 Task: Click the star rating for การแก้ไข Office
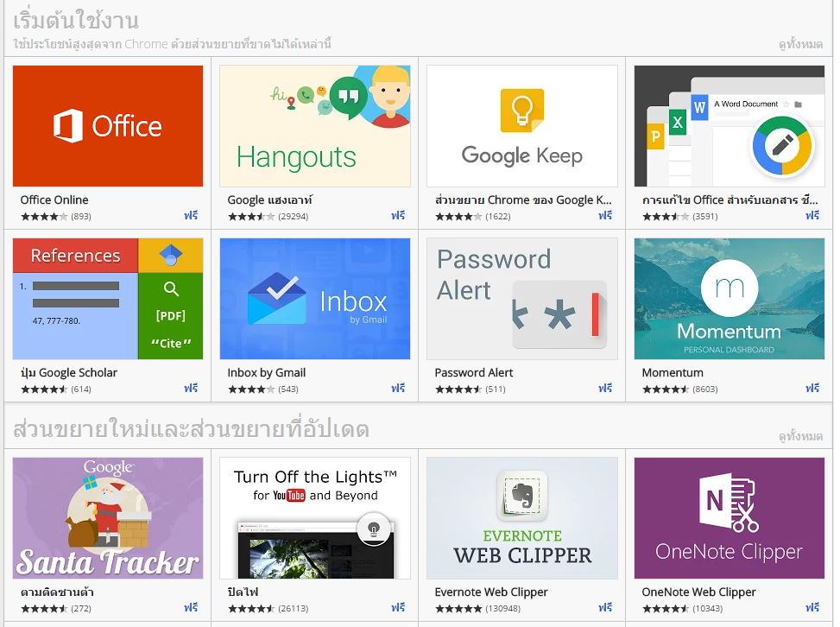pyautogui.click(x=666, y=217)
